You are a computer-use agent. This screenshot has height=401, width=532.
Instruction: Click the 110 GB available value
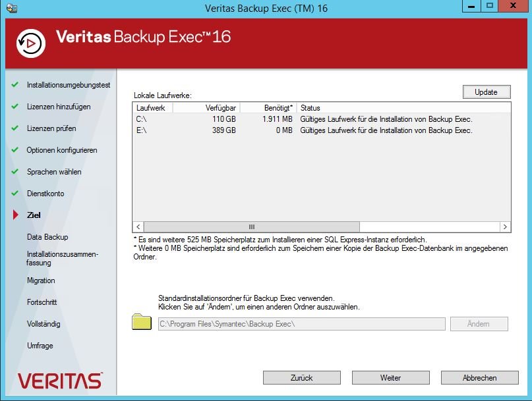224,119
